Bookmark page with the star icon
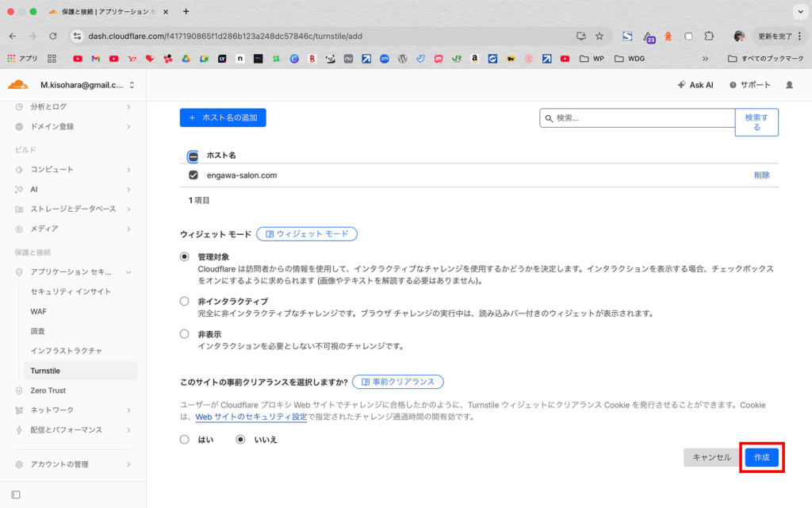Image resolution: width=812 pixels, height=508 pixels. pyautogui.click(x=599, y=36)
